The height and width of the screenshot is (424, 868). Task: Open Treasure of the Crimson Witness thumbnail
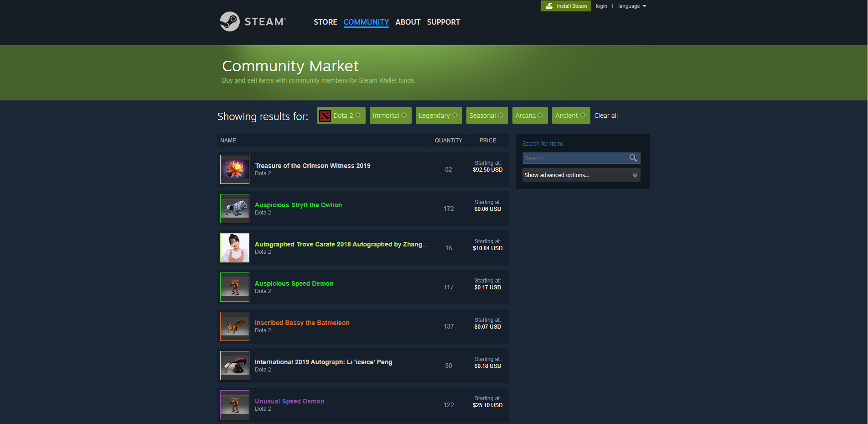click(235, 169)
